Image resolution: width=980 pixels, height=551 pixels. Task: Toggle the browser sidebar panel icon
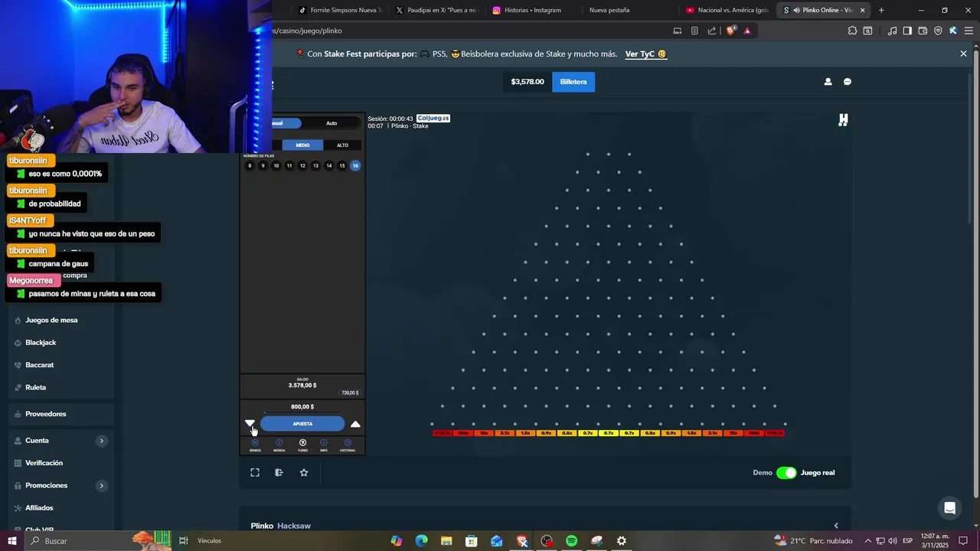907,31
